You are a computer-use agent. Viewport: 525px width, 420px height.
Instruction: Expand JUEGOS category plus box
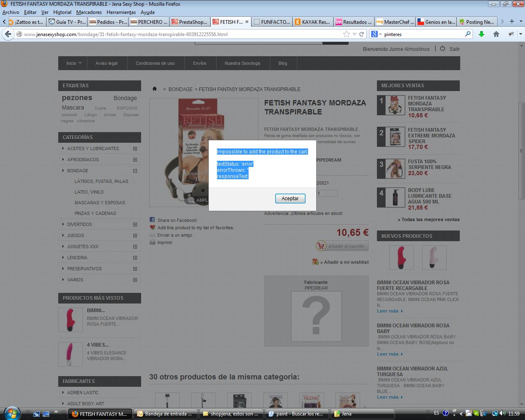(135, 235)
